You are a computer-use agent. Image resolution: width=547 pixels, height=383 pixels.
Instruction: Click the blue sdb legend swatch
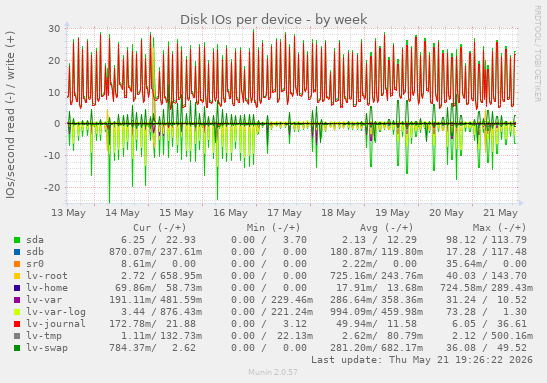pyautogui.click(x=17, y=252)
